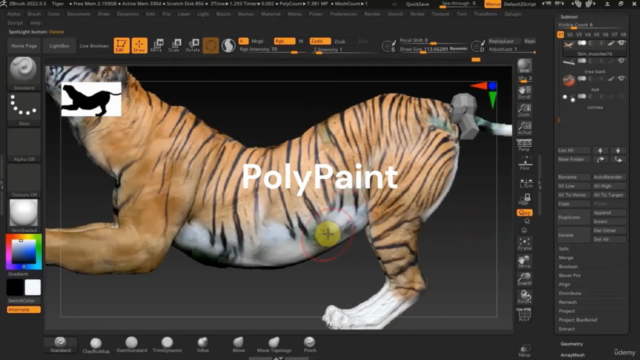Viewport: 640px width, 360px height.
Task: Toggle the Zsub button
Action: pos(340,42)
